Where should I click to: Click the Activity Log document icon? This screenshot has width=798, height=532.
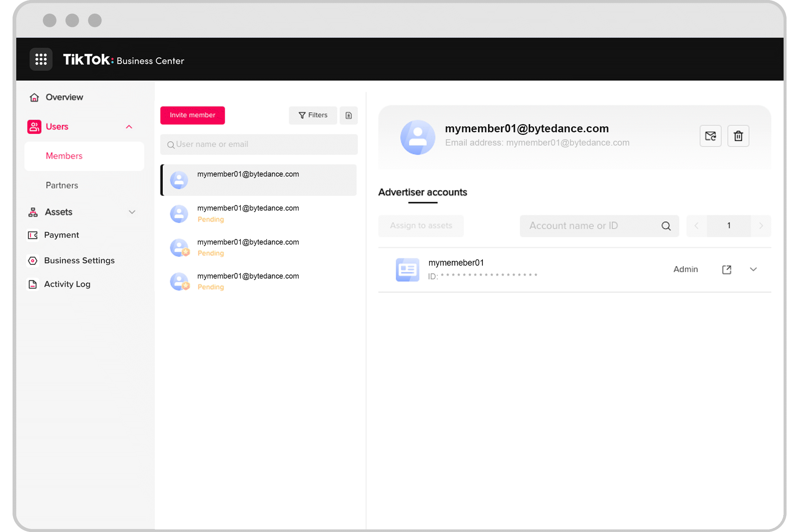(33, 284)
